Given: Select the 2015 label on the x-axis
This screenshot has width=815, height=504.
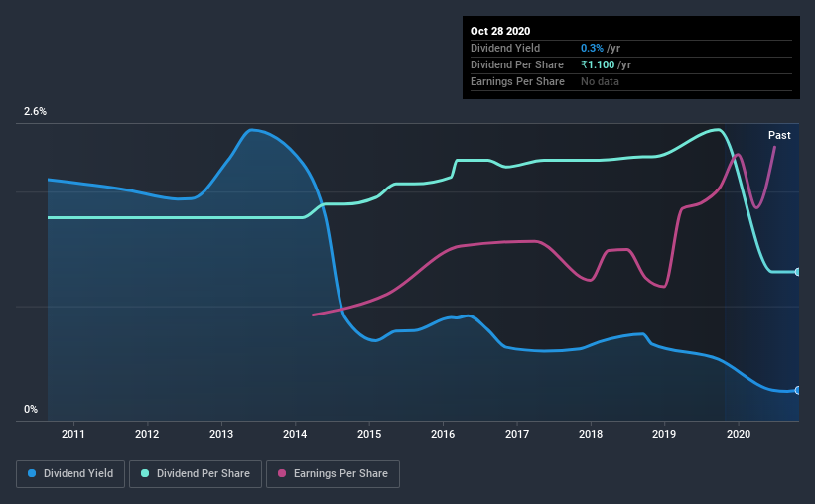Looking at the screenshot, I should point(369,434).
